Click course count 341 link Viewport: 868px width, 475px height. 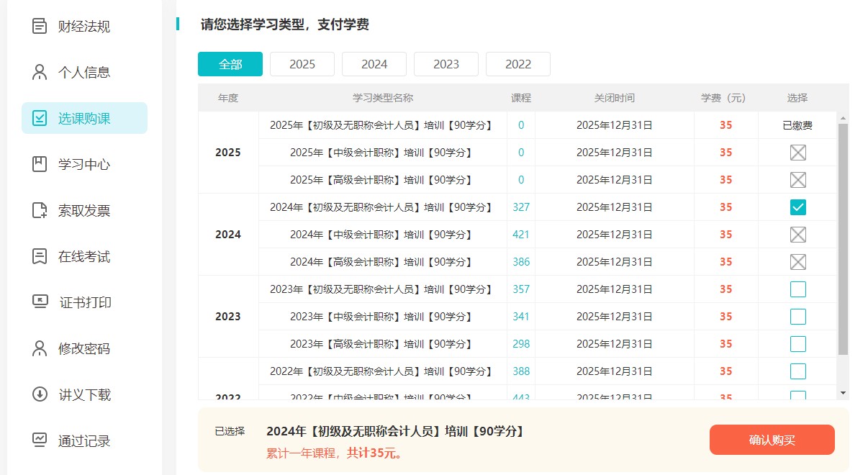[521, 317]
